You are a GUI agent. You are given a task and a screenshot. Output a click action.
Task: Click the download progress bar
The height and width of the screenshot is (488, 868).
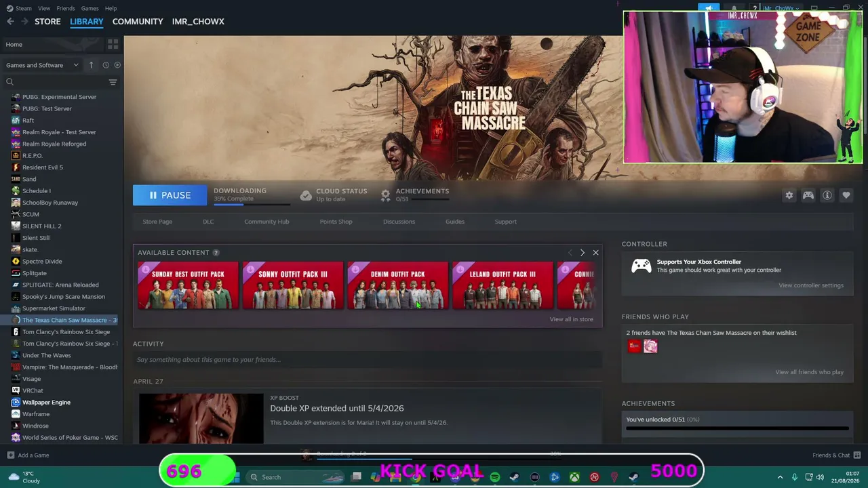click(252, 204)
